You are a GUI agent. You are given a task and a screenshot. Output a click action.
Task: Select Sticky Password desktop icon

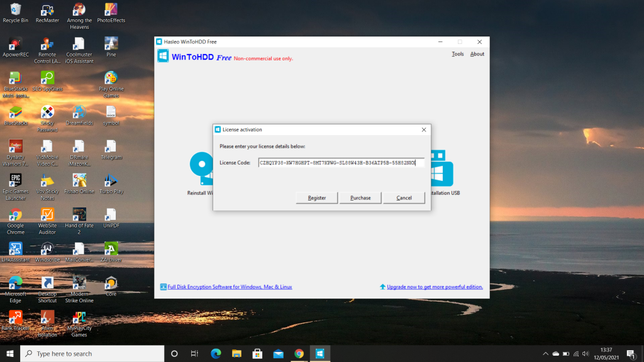(47, 119)
